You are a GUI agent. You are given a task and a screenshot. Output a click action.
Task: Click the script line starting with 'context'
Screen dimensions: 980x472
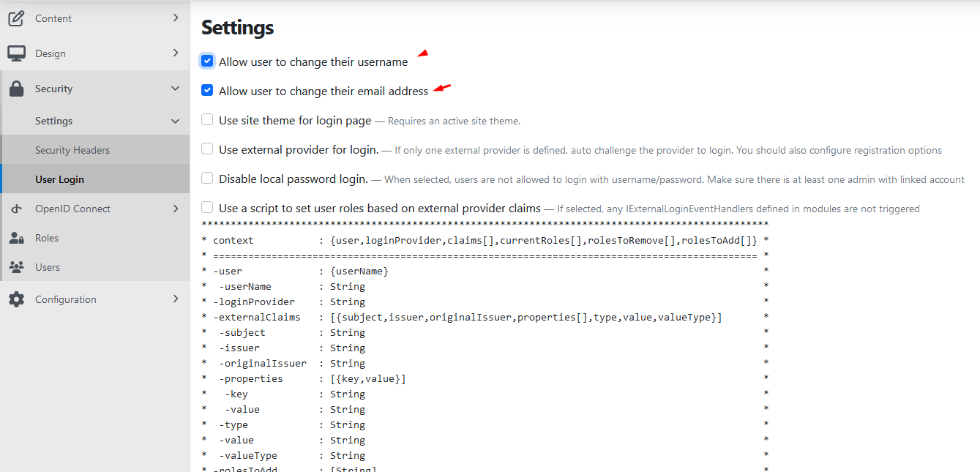[x=485, y=240]
